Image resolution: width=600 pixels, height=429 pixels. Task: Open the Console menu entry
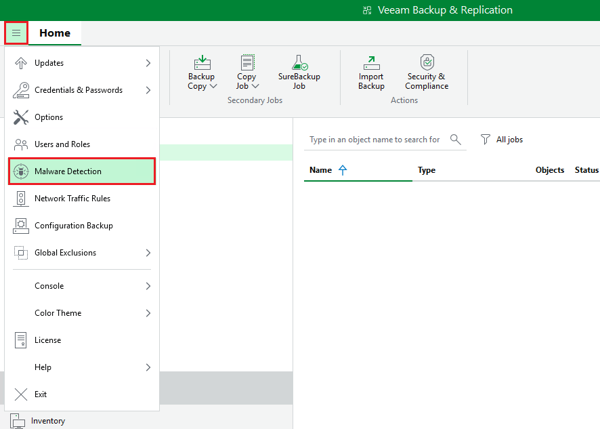click(82, 286)
